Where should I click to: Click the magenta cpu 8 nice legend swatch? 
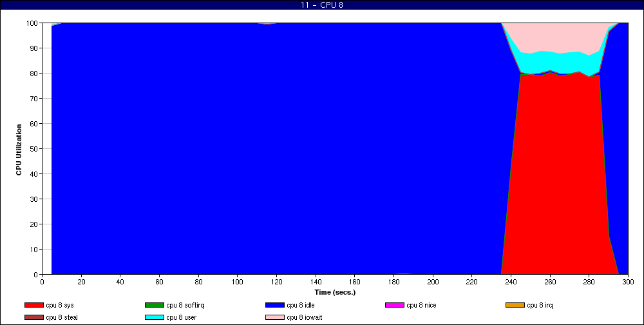[x=395, y=305]
